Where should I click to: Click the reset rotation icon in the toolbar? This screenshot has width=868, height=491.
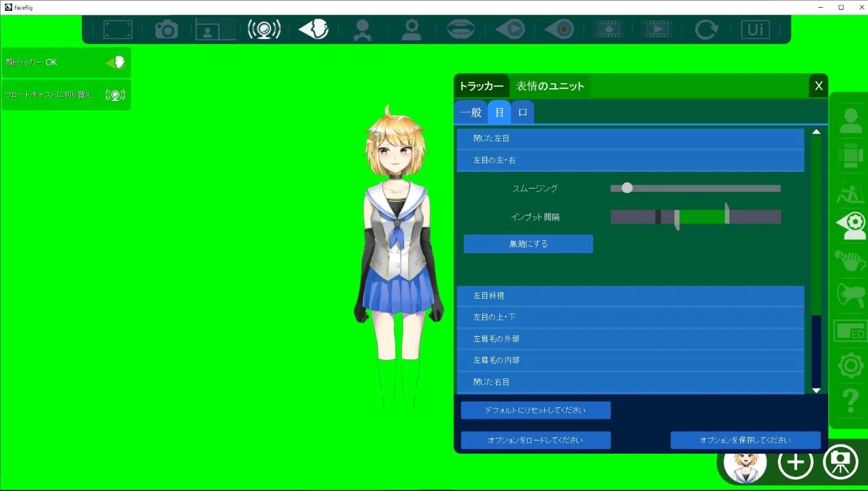point(706,28)
